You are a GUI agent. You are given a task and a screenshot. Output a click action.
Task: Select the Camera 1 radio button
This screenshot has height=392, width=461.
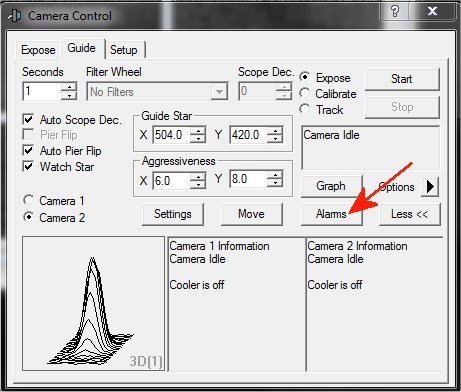point(29,200)
